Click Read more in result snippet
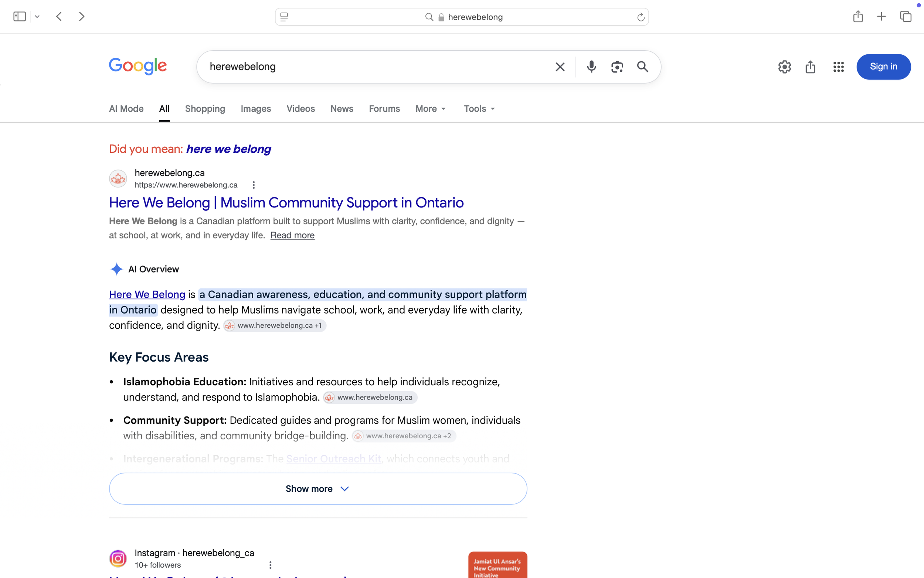Viewport: 924px width, 578px height. tap(292, 236)
